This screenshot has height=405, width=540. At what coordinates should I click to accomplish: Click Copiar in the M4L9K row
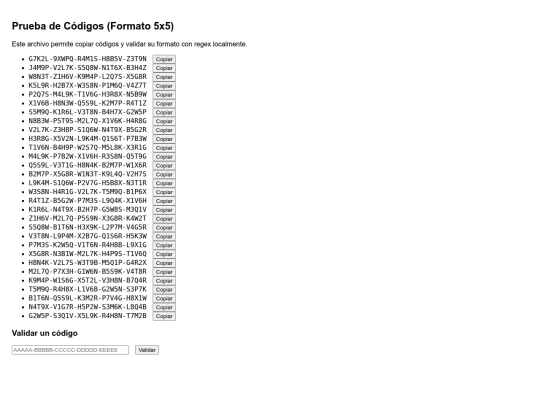click(164, 157)
